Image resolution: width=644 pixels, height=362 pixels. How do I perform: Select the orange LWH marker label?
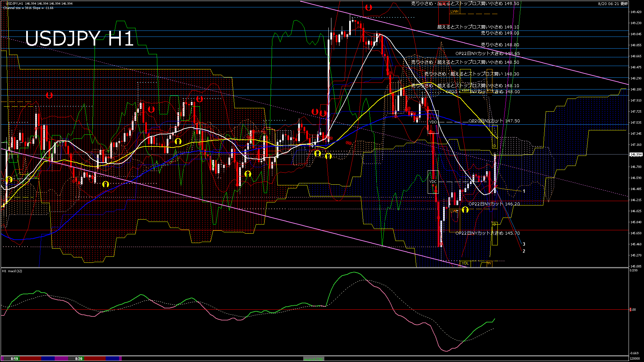tap(454, 11)
